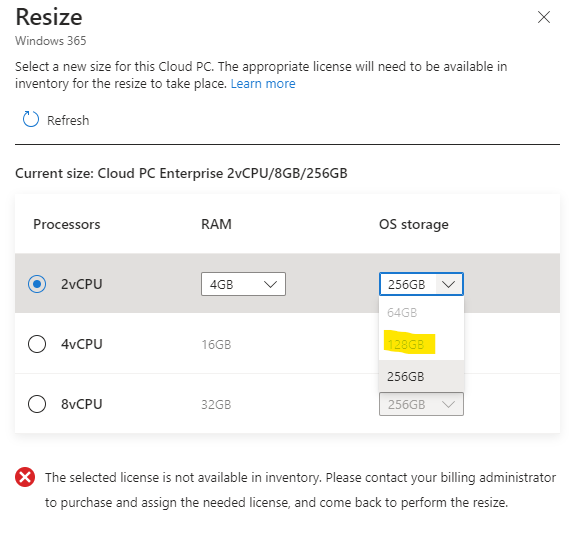This screenshot has height=540, width=569.
Task: Click the chevron on the 4GB RAM dropdown
Action: tap(270, 284)
